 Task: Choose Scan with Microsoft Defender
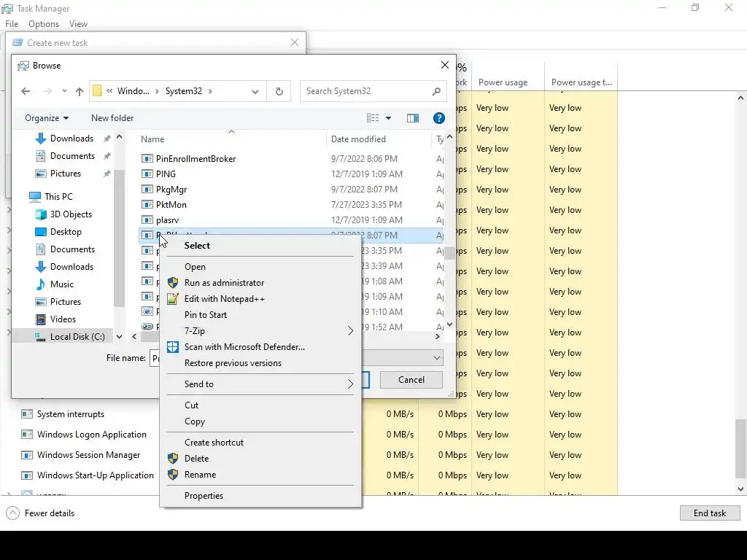tap(260, 347)
